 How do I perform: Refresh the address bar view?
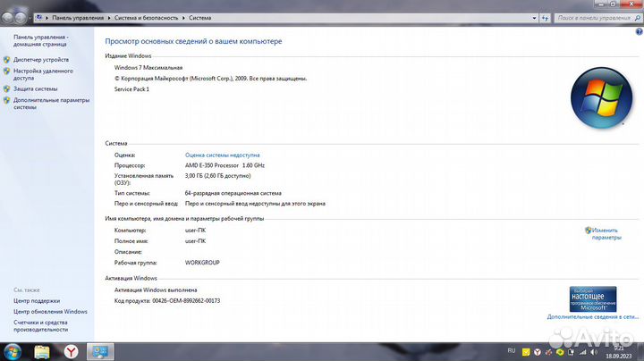click(545, 18)
